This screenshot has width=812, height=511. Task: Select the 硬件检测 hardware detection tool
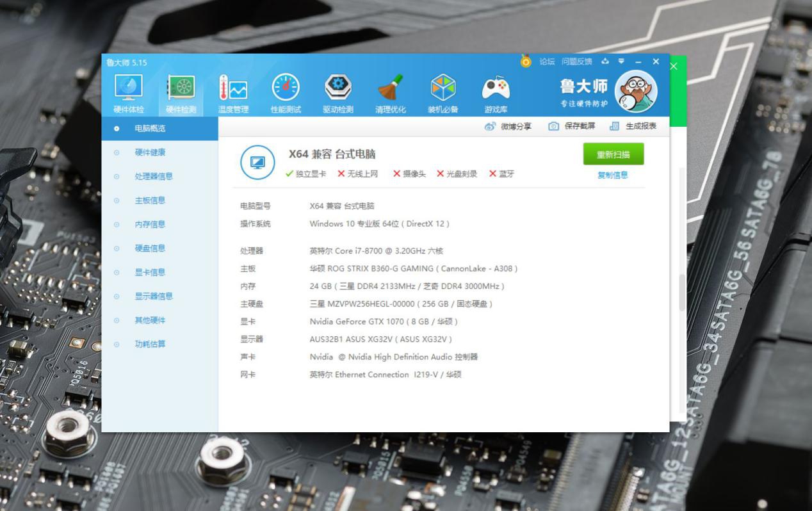(181, 94)
